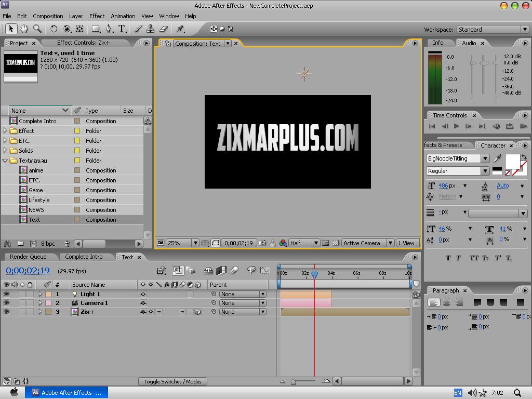Select the Eraser tool
The height and width of the screenshot is (399, 532).
click(x=164, y=29)
